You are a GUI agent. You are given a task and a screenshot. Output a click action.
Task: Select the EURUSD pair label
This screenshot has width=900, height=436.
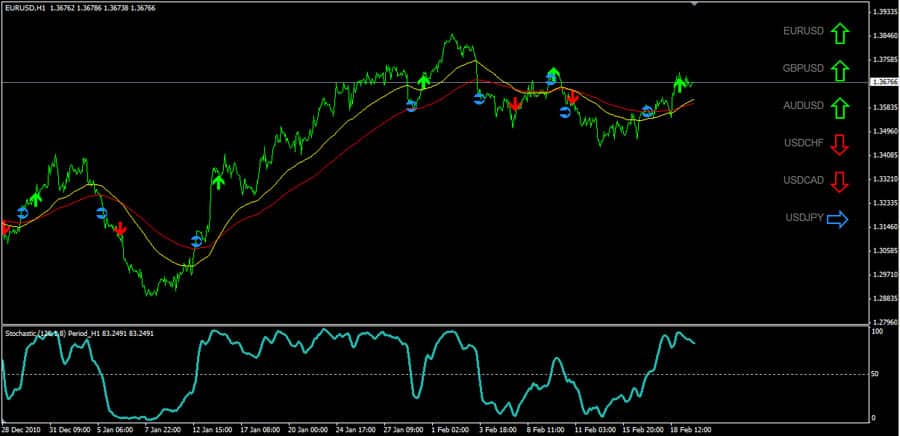pyautogui.click(x=804, y=32)
